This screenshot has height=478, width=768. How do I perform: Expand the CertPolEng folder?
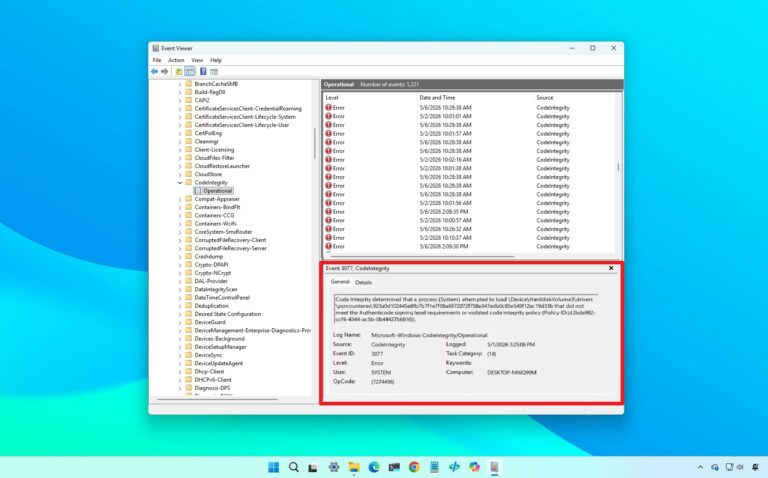click(180, 133)
